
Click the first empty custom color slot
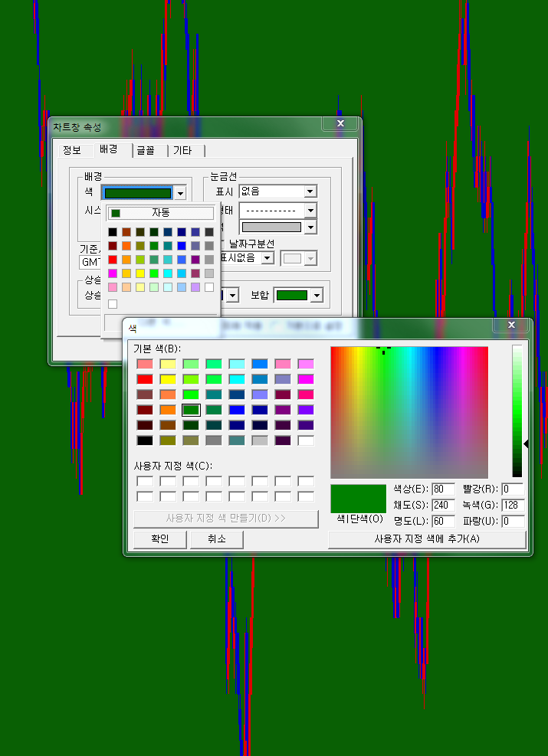tap(145, 481)
